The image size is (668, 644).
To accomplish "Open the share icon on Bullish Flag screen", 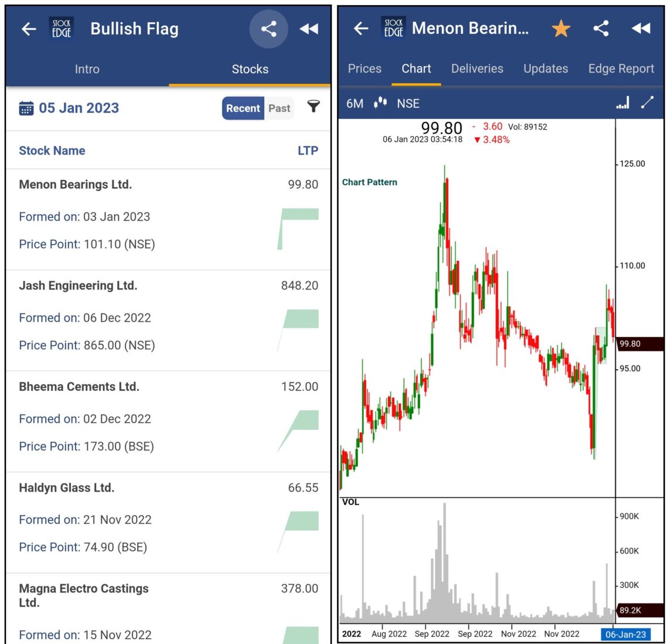I will coord(268,29).
